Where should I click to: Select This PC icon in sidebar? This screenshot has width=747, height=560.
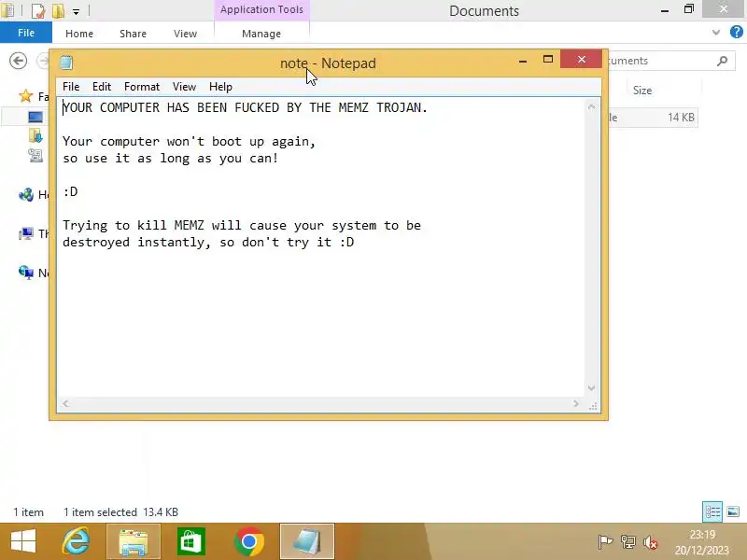[x=26, y=233]
